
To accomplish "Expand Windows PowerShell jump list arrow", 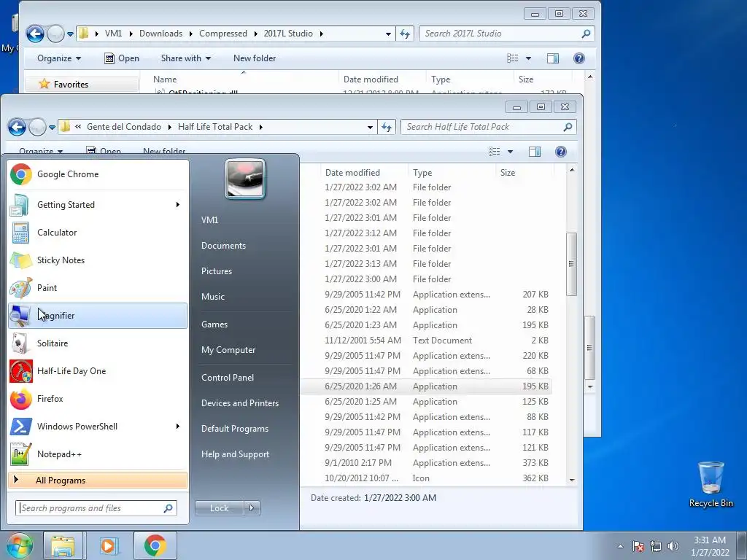I will coord(178,426).
